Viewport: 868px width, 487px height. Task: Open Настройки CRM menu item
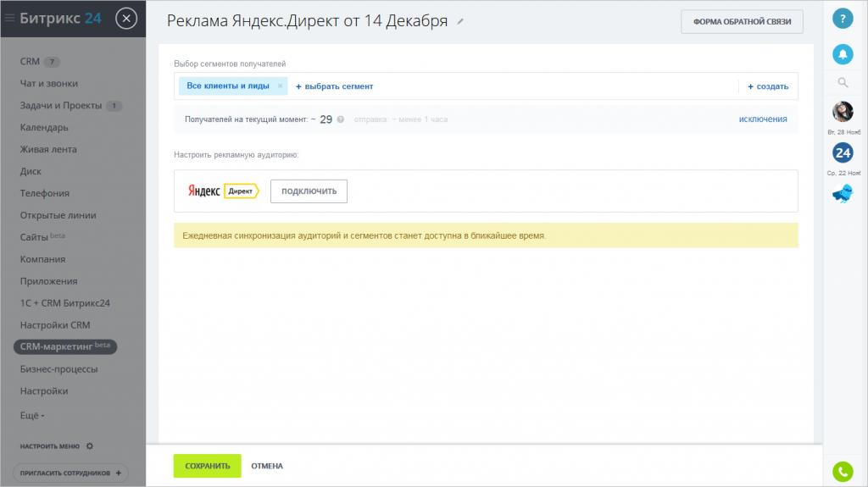pos(55,325)
